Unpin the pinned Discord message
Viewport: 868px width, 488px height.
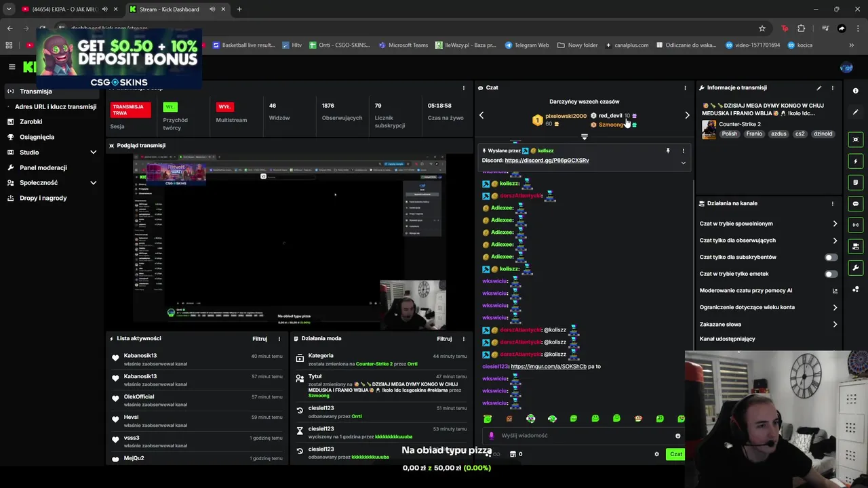pos(668,150)
